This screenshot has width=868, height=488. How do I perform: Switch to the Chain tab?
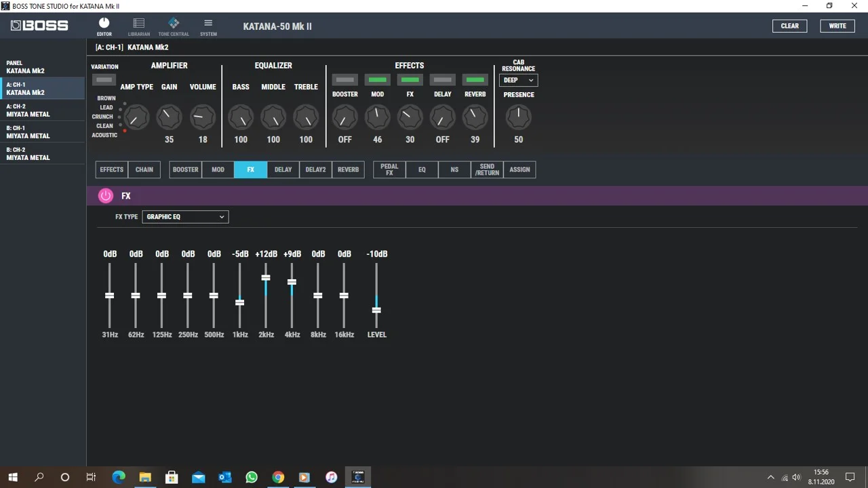coord(144,169)
